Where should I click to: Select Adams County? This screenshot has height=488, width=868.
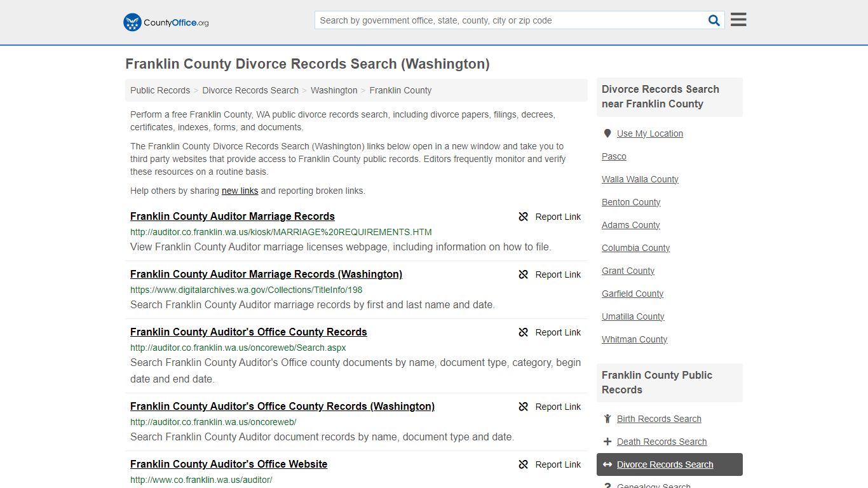(x=630, y=225)
